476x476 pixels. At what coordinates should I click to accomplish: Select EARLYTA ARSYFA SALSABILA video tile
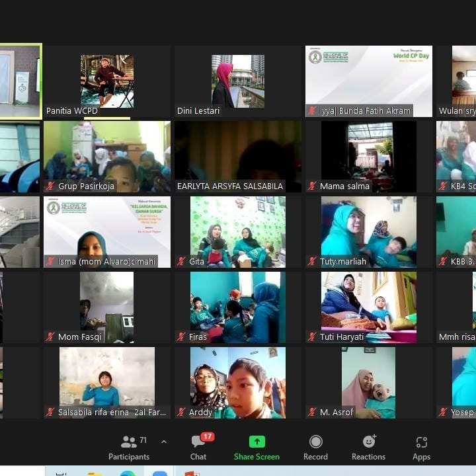coord(238,157)
